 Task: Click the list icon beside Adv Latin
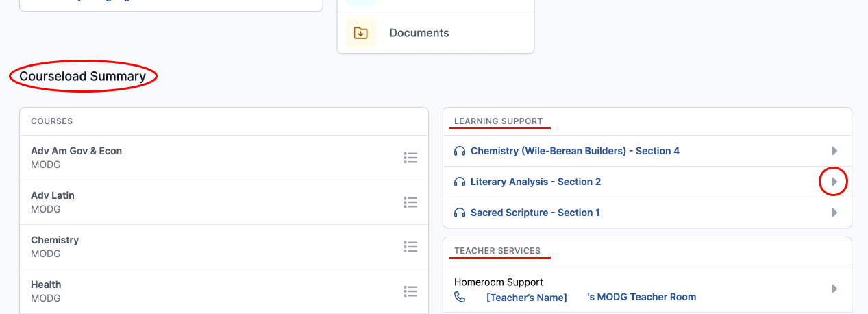click(x=410, y=202)
